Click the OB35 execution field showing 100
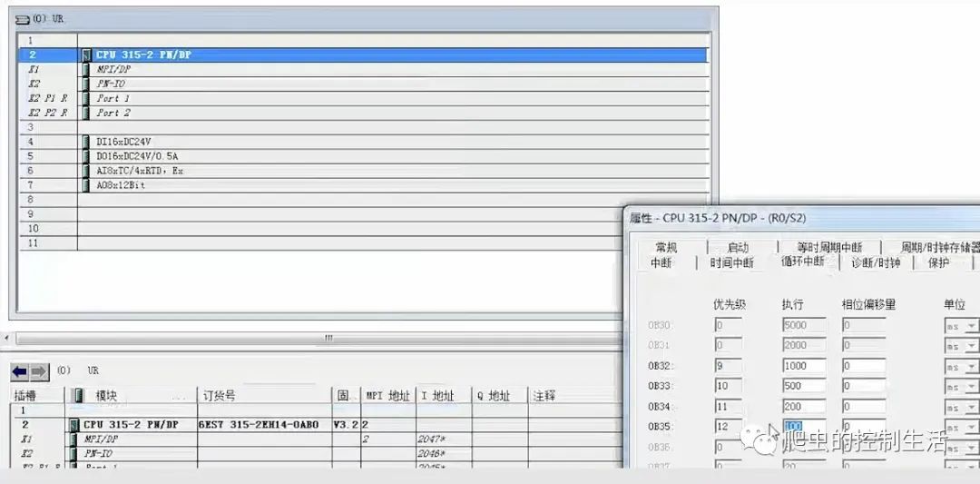Screen dimensions: 980x484 [x=804, y=427]
